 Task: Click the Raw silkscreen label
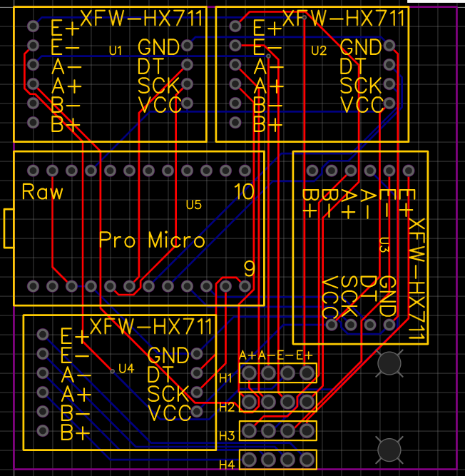[x=43, y=191]
